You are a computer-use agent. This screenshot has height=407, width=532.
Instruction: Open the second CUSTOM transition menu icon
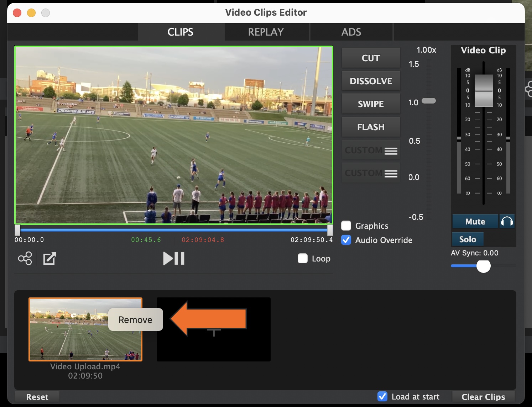click(391, 174)
